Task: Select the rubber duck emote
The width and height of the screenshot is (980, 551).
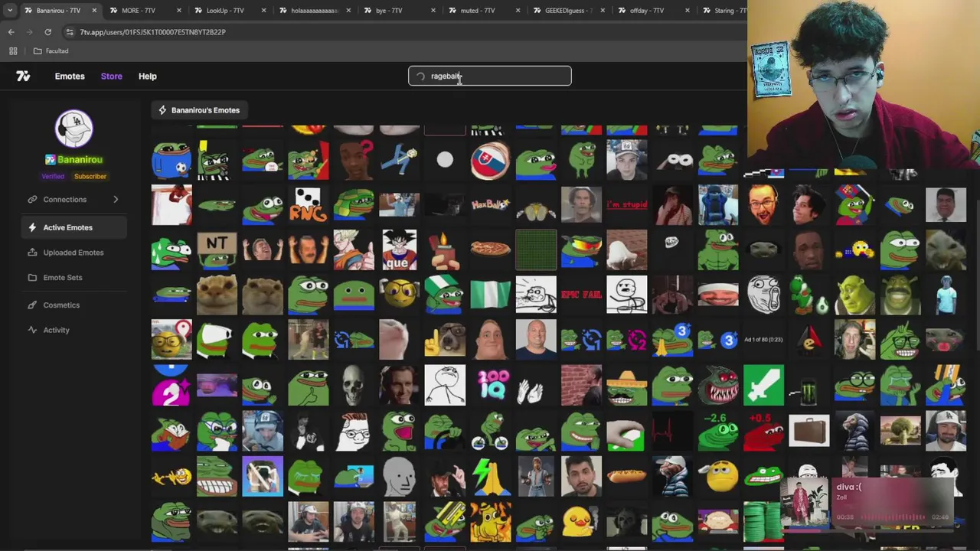Action: (579, 521)
